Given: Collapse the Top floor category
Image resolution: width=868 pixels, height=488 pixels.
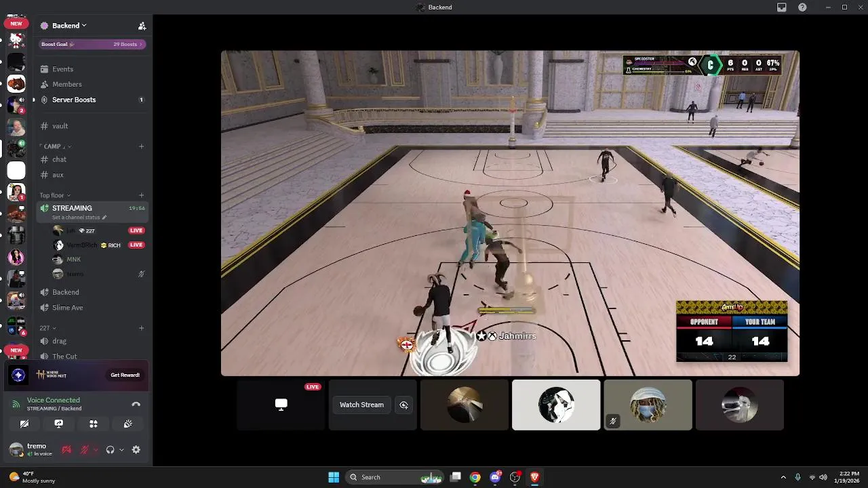Looking at the screenshot, I should [x=55, y=195].
